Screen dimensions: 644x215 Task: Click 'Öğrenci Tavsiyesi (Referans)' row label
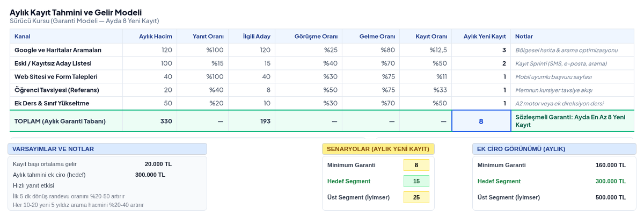pyautogui.click(x=57, y=90)
